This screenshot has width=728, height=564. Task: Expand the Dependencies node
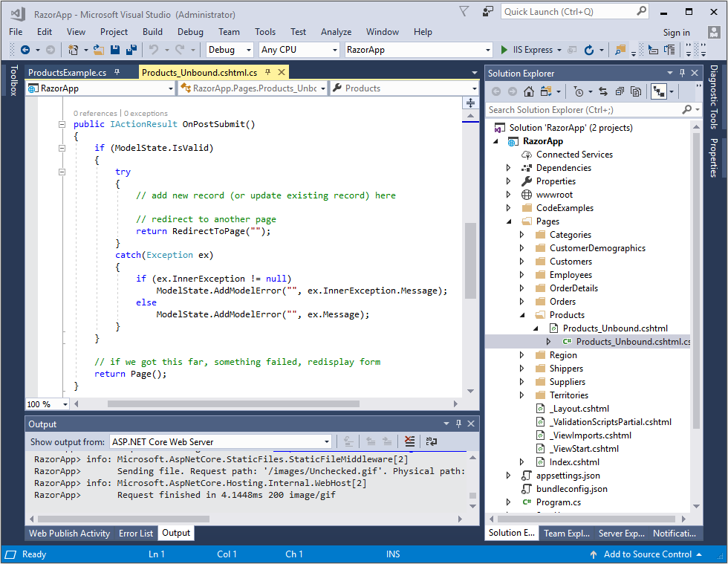[508, 168]
